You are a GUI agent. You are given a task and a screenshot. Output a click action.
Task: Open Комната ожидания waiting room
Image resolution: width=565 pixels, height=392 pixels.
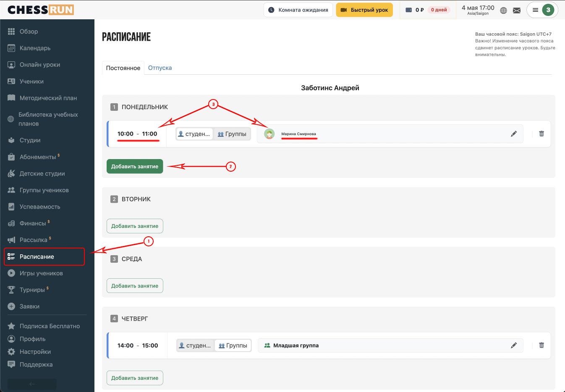point(298,10)
